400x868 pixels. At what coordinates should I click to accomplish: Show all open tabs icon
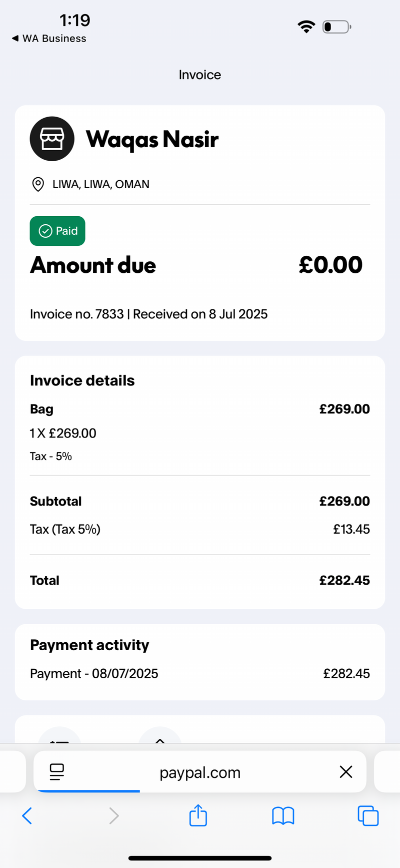[x=368, y=815]
